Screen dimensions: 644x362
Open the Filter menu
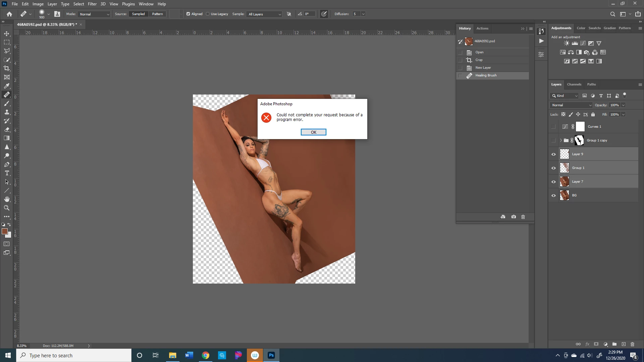pyautogui.click(x=92, y=4)
